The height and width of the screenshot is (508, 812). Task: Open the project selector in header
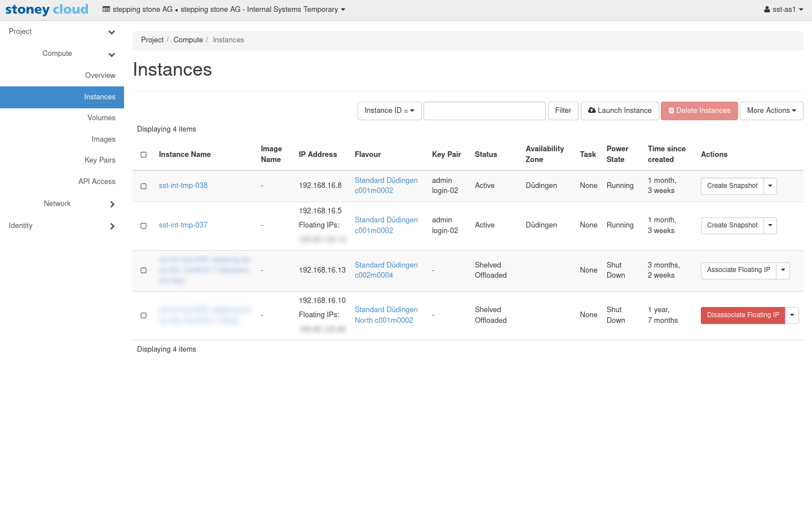coord(224,10)
